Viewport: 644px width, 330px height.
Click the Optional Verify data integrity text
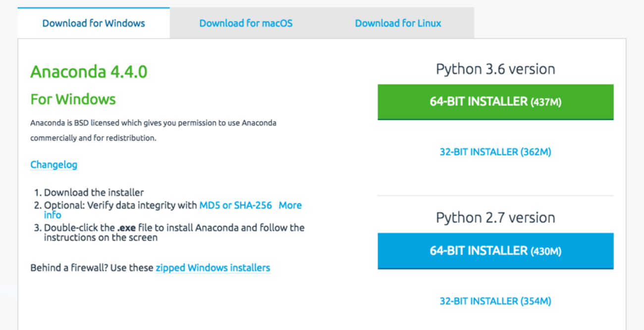121,205
